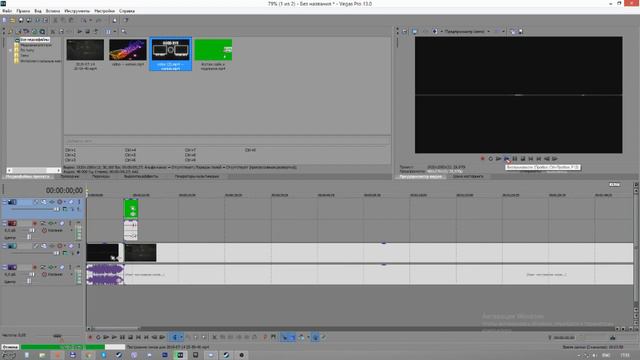Viewport: 640px width, 360px height.
Task: Click the New project icon in main toolbar
Action: pos(4,20)
